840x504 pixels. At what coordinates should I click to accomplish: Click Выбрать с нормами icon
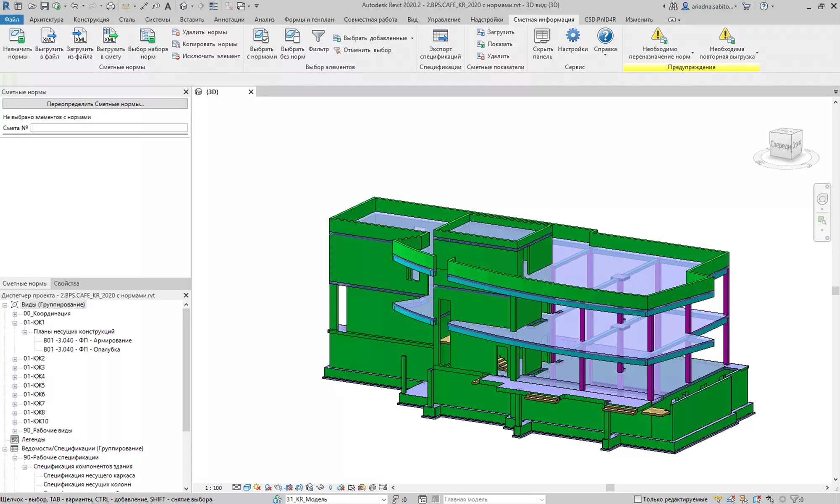[261, 37]
